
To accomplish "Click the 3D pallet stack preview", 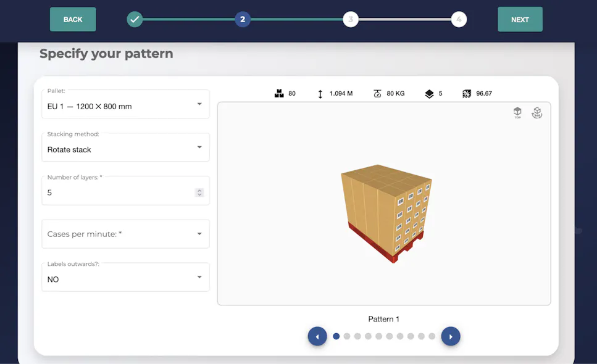I will pyautogui.click(x=386, y=213).
